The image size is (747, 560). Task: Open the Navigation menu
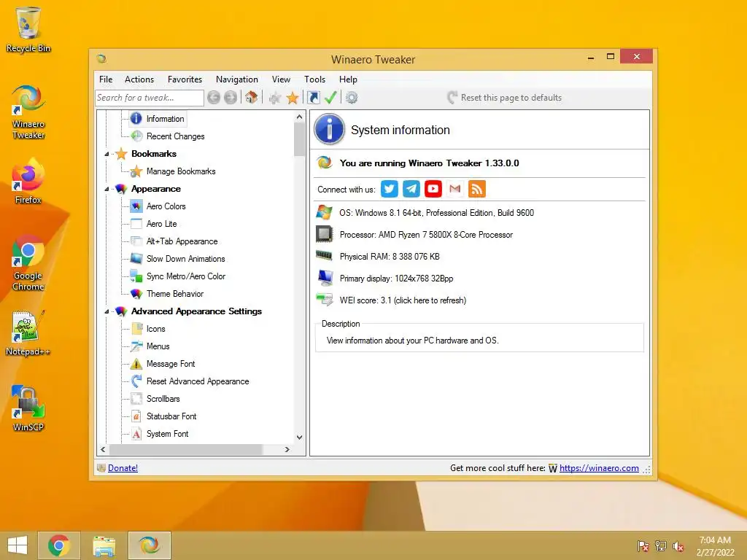tap(237, 79)
